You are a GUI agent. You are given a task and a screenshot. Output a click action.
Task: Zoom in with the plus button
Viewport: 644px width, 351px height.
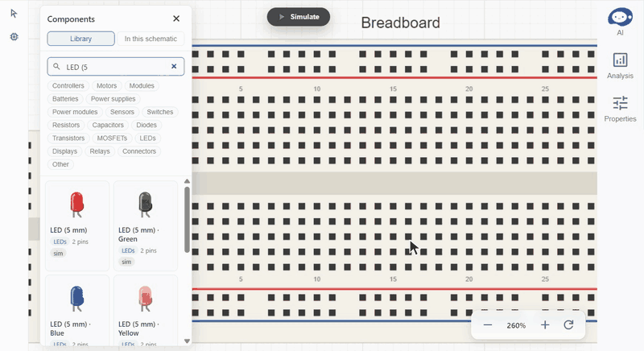(545, 325)
